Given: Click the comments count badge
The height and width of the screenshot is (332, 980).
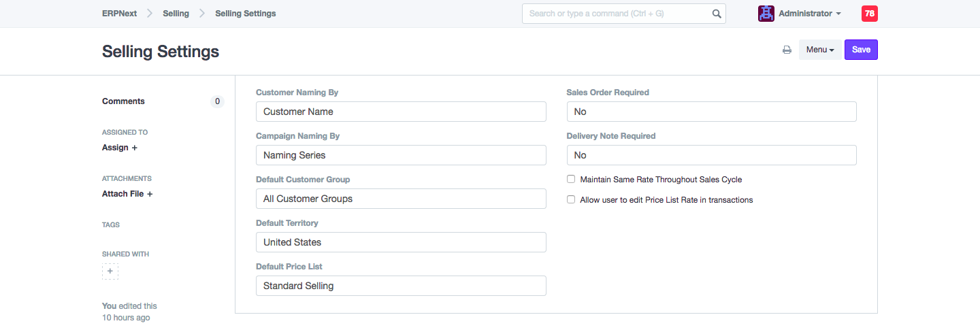Looking at the screenshot, I should 217,101.
